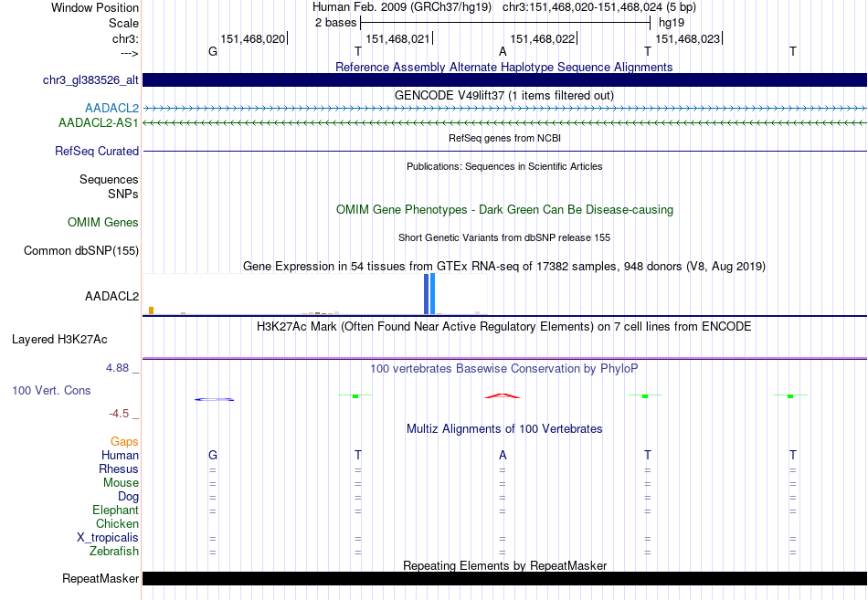Click the 4.88 PhyloP upper limit value
Viewport: 868px width, 600px height.
(117, 367)
